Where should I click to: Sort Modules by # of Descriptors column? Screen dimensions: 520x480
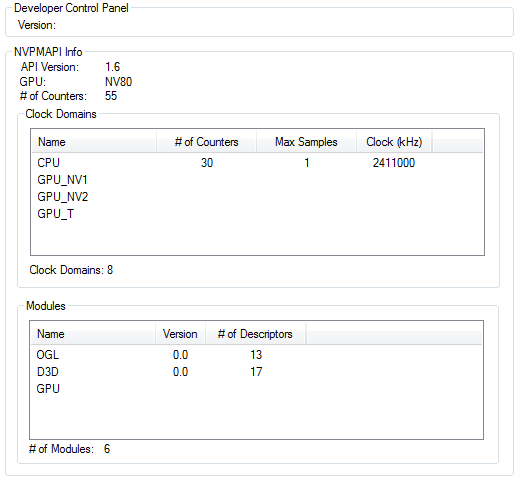pyautogui.click(x=256, y=334)
